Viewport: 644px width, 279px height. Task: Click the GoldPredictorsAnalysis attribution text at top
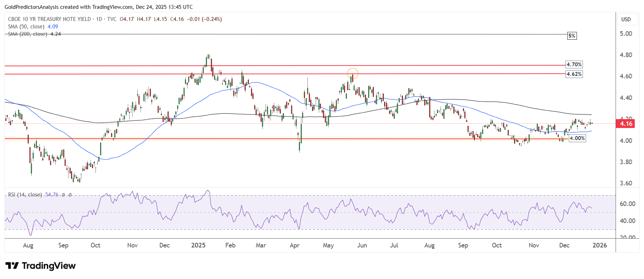click(x=99, y=7)
